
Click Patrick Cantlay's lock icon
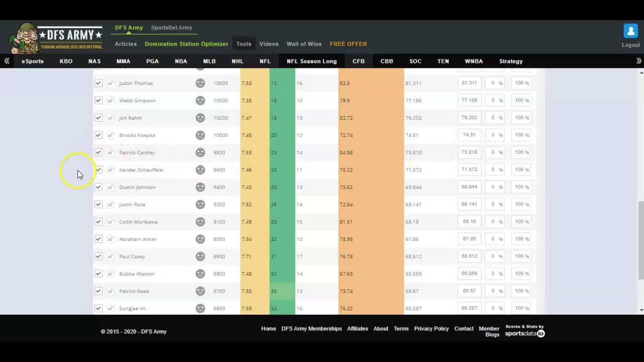tap(110, 152)
